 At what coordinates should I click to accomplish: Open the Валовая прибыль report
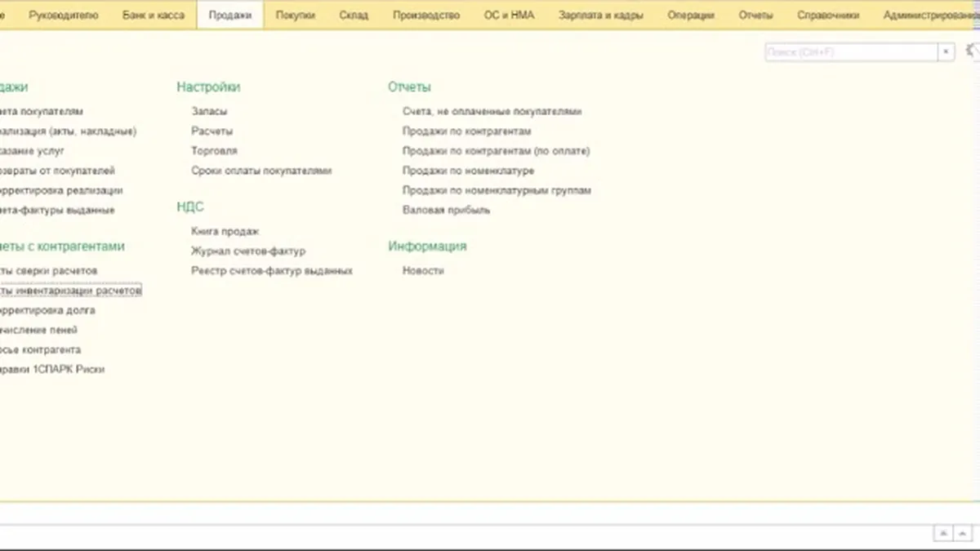(447, 210)
